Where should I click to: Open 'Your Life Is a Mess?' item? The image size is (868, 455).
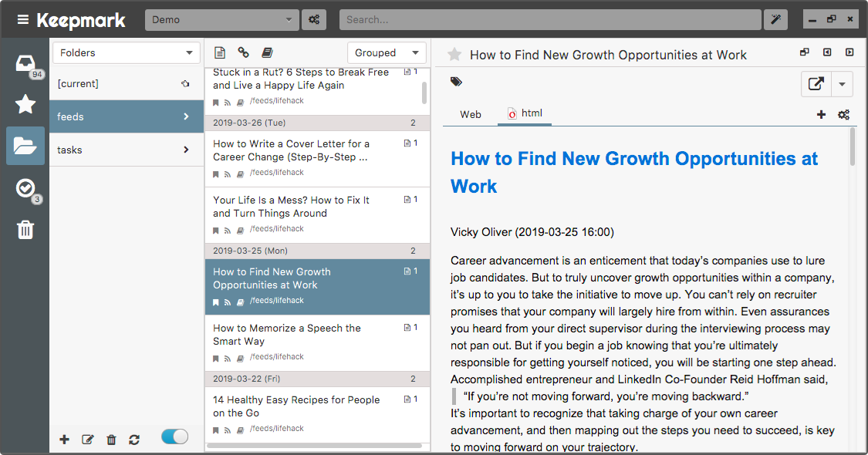tap(317, 214)
